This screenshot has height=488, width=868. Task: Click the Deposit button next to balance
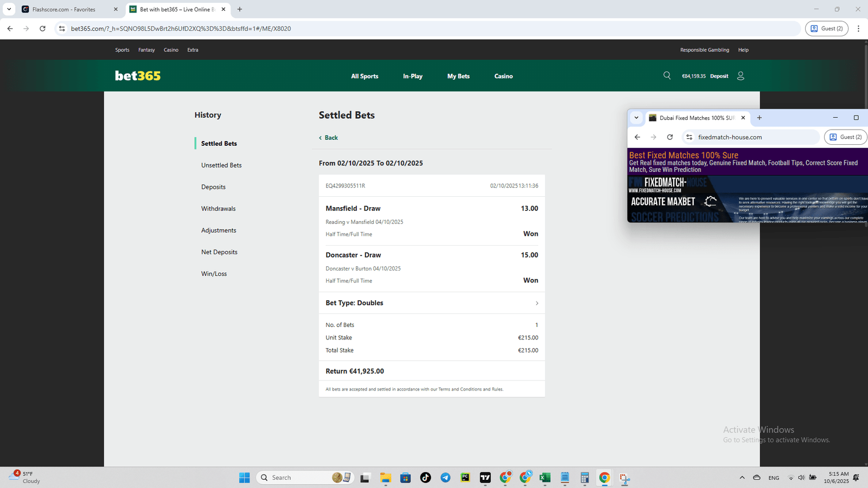[x=719, y=76]
